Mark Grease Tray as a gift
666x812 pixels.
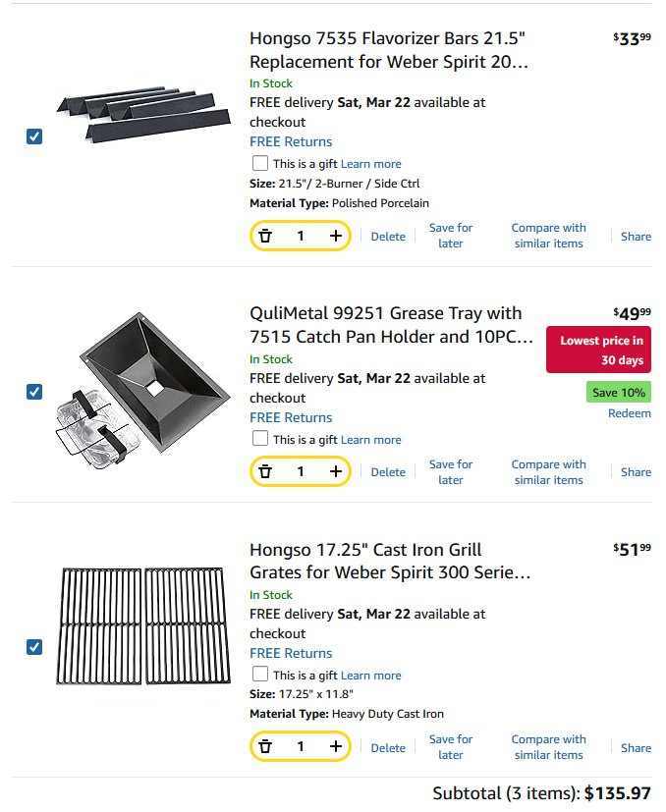(x=260, y=439)
